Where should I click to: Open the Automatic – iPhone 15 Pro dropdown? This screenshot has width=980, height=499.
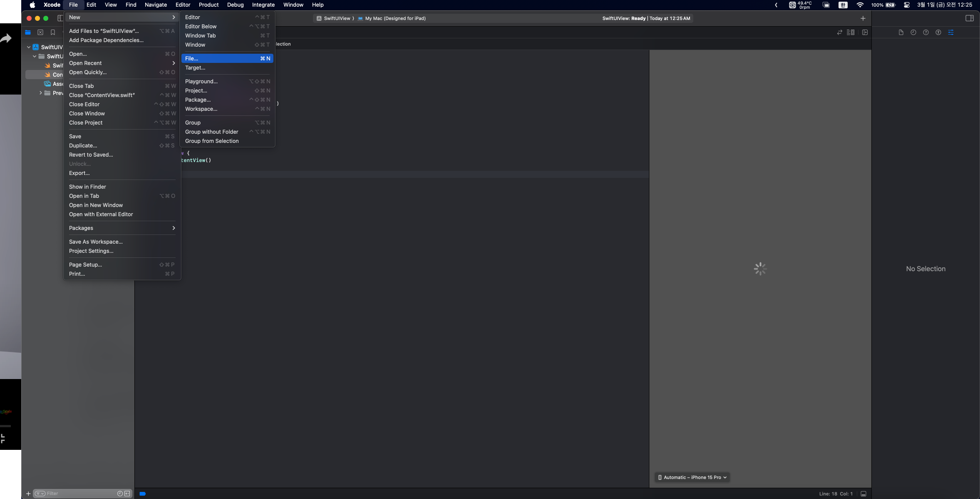coord(693,477)
